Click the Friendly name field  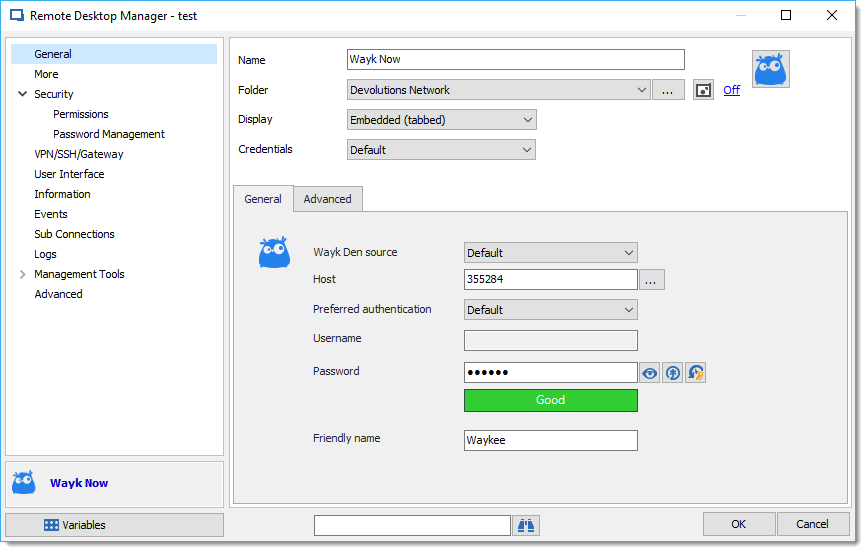point(551,440)
